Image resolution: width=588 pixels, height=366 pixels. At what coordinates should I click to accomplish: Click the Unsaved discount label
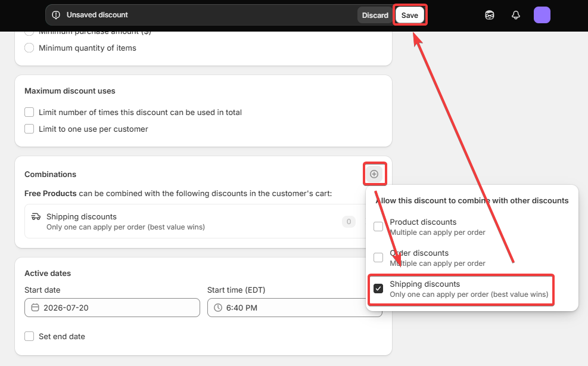[x=97, y=15]
